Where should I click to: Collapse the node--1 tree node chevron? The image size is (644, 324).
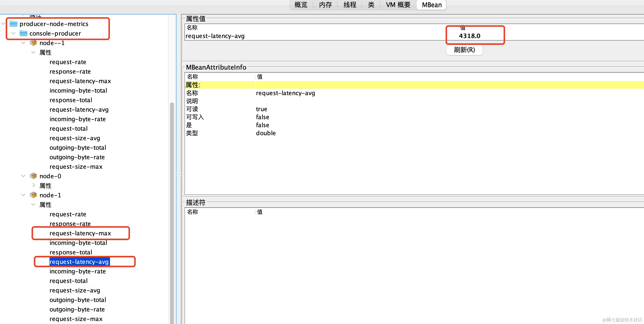click(x=23, y=43)
